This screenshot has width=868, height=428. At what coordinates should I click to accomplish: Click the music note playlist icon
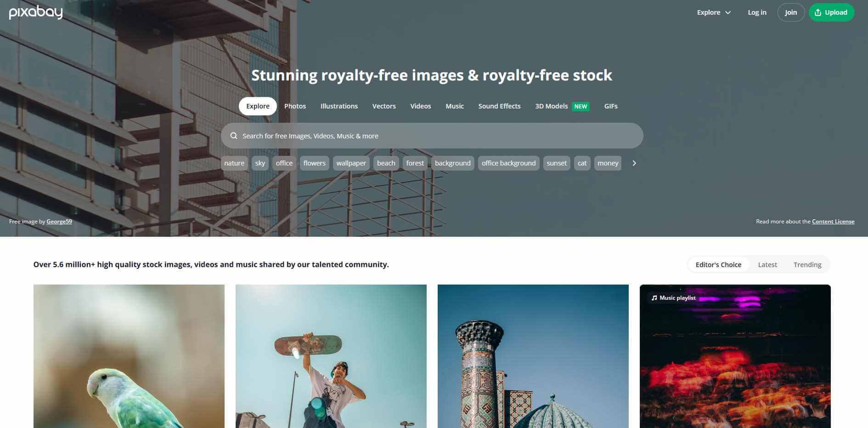[654, 298]
